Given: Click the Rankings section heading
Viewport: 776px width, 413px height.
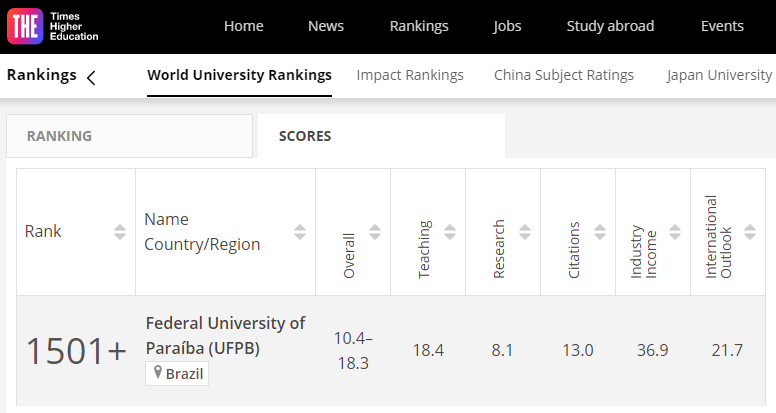Looking at the screenshot, I should click(x=42, y=75).
